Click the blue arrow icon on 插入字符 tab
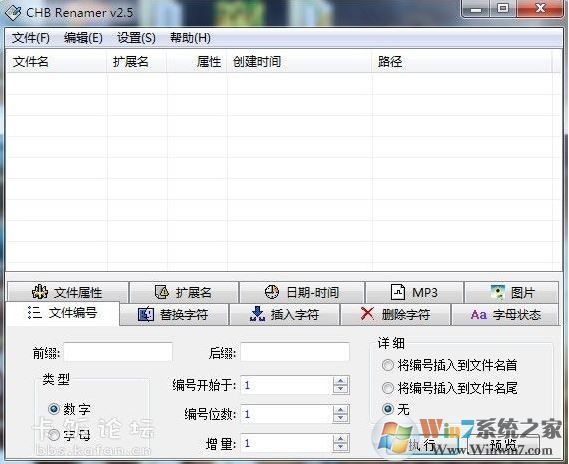 257,314
